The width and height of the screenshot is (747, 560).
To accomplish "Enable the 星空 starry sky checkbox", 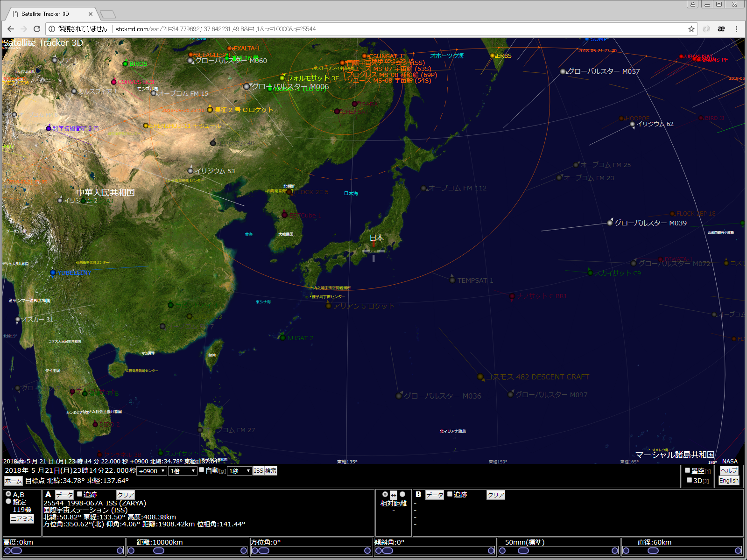I will click(x=687, y=470).
